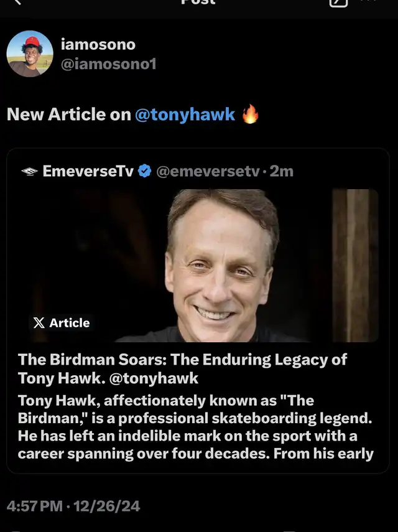This screenshot has width=398, height=532.
Task: Tap the "New Article on" post text
Action: 68,114
